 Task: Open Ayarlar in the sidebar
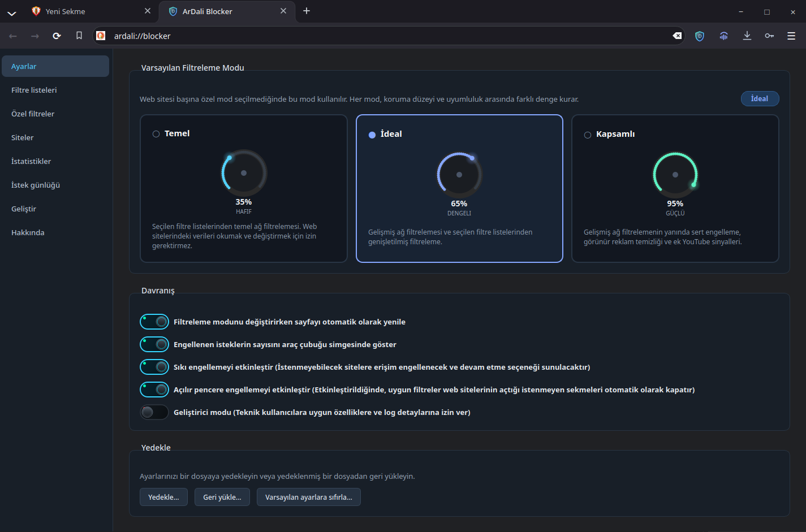tap(55, 66)
